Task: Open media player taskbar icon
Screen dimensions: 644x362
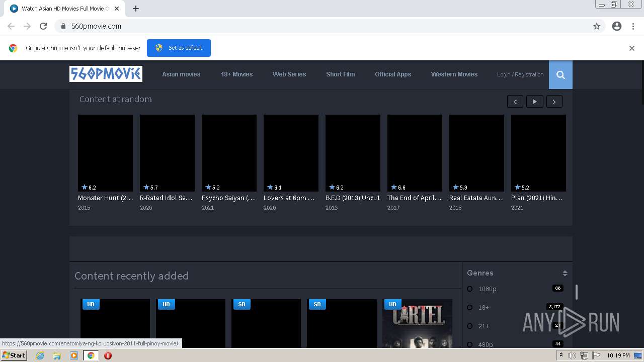Action: pos(74,355)
